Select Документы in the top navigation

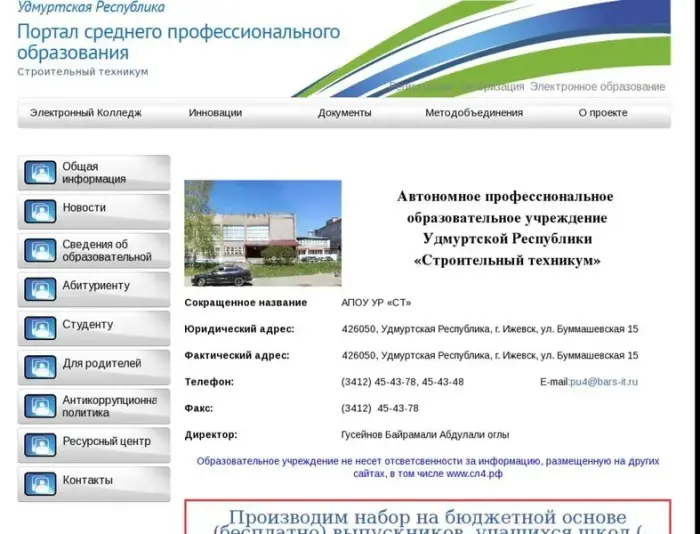coord(344,113)
